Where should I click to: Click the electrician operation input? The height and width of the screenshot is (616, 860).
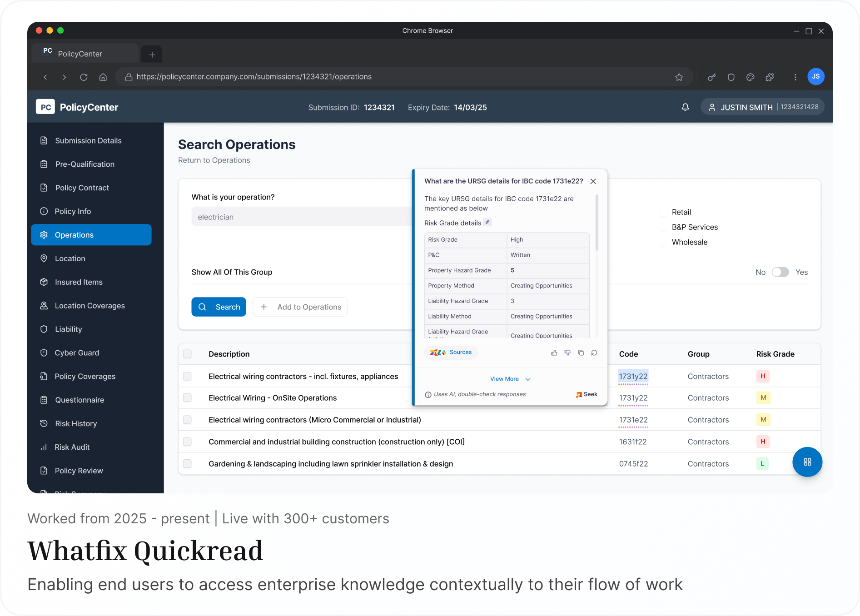click(302, 217)
